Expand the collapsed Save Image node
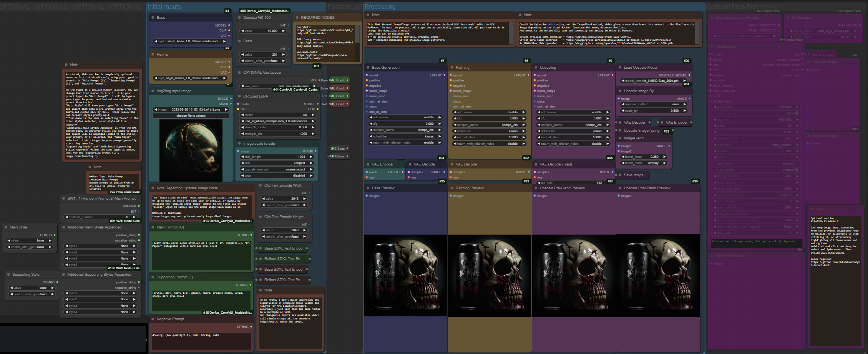Screen dimensions: 868x354 (x=620, y=175)
